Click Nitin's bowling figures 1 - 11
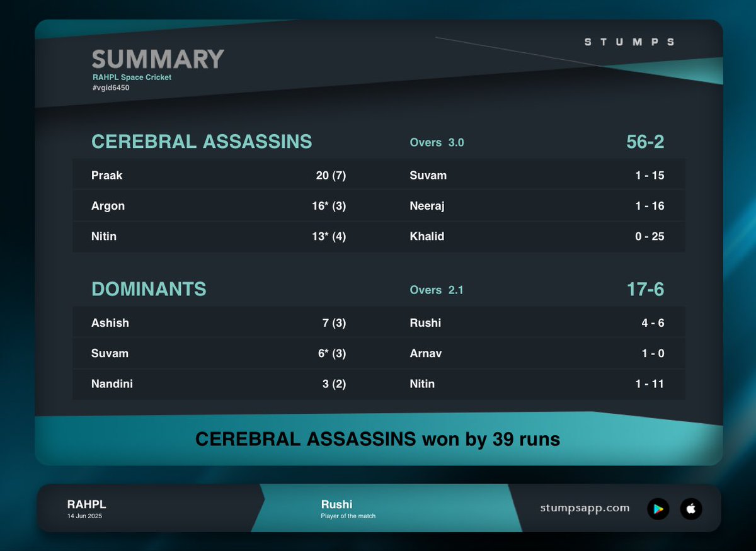 pos(650,383)
